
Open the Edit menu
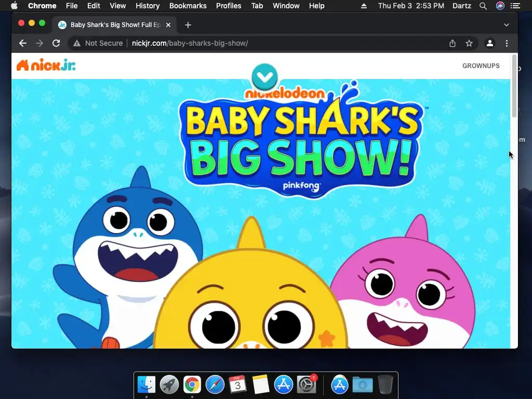coord(94,6)
